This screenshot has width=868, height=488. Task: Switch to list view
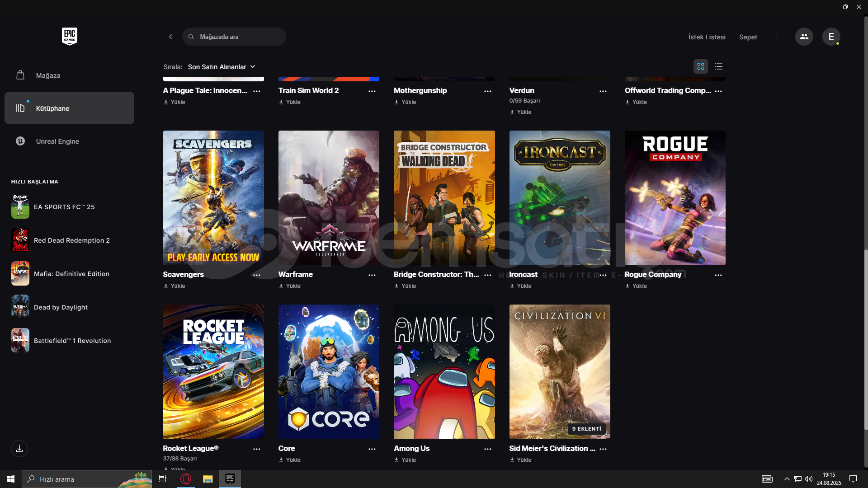point(719,66)
